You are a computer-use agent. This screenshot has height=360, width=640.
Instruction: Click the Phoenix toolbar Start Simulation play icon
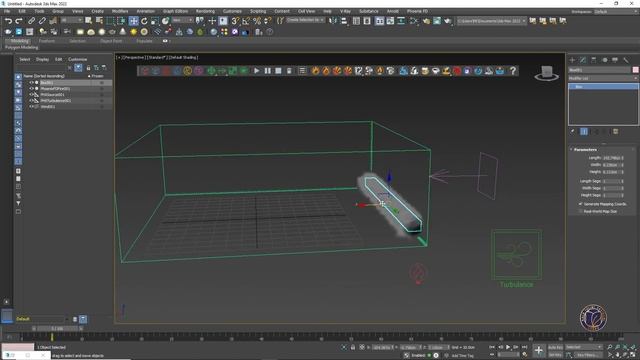(x=256, y=71)
